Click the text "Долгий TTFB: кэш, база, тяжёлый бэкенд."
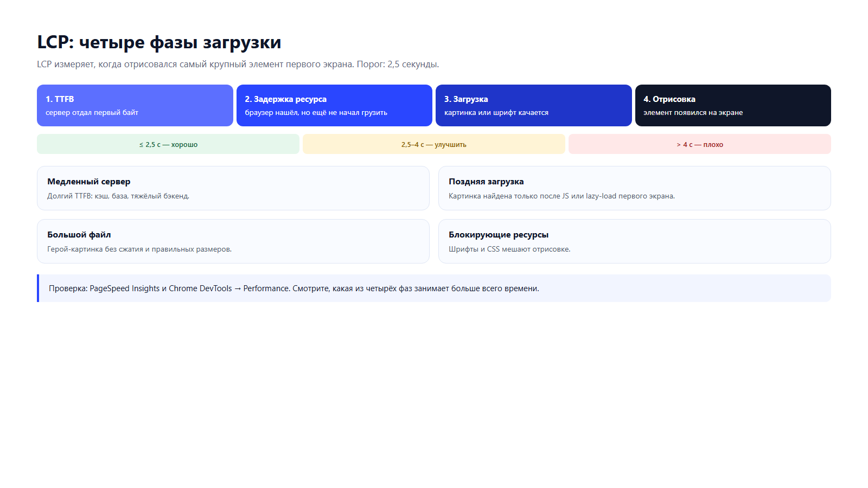The width and height of the screenshot is (868, 488). (118, 196)
